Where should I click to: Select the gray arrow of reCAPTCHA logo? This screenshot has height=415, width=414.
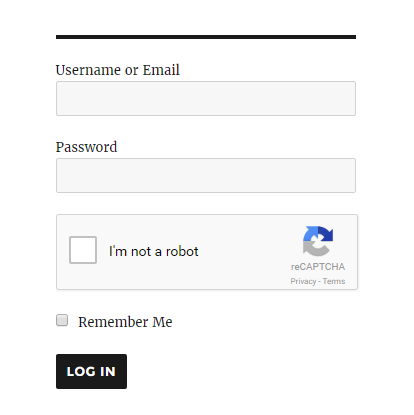click(313, 249)
